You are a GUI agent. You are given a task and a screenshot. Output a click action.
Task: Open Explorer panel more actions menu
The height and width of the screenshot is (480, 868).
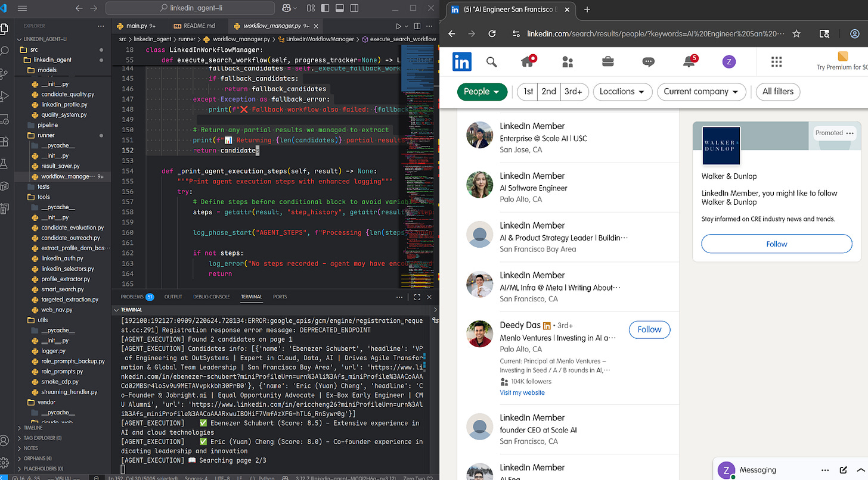click(102, 26)
